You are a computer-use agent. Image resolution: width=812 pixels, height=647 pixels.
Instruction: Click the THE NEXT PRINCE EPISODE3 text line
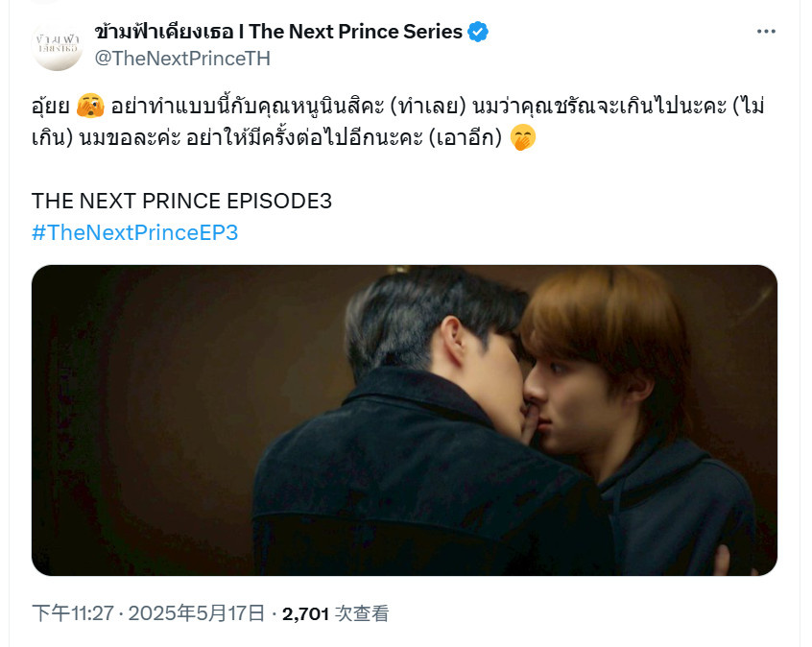point(181,201)
